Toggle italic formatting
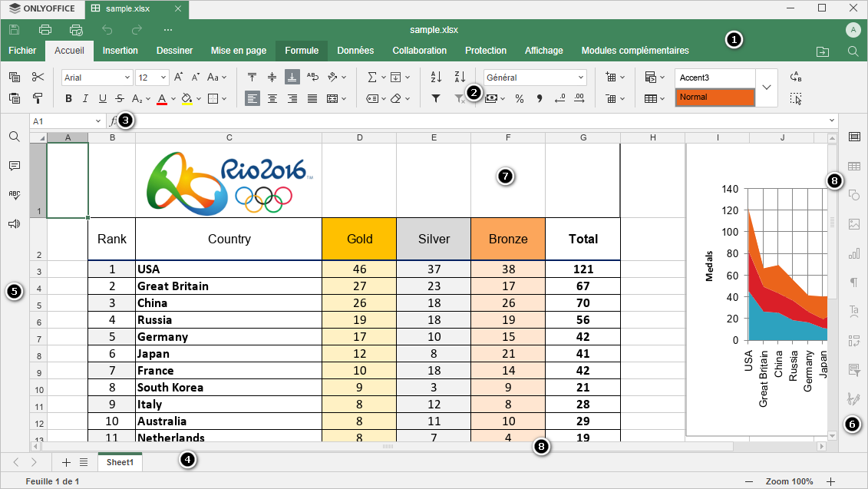Image resolution: width=868 pixels, height=489 pixels. [x=85, y=98]
